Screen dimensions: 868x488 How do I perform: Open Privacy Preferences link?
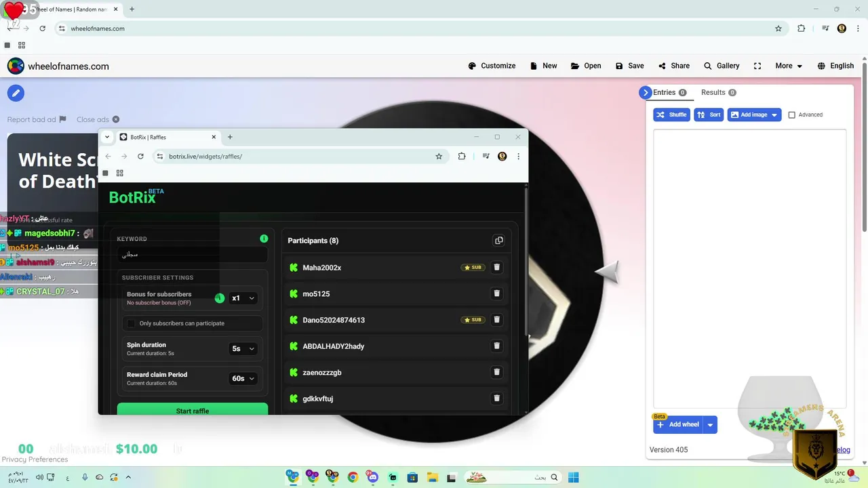(x=35, y=460)
